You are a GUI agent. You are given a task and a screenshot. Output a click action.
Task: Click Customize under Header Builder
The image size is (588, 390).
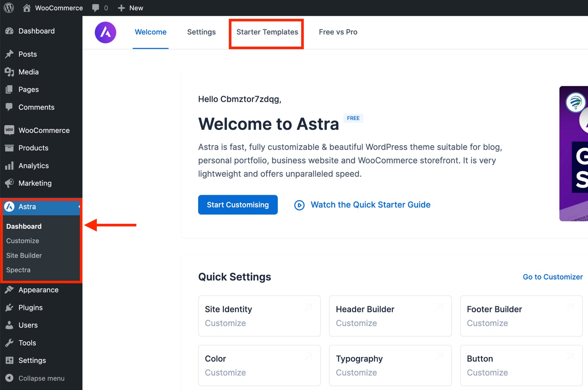point(356,323)
